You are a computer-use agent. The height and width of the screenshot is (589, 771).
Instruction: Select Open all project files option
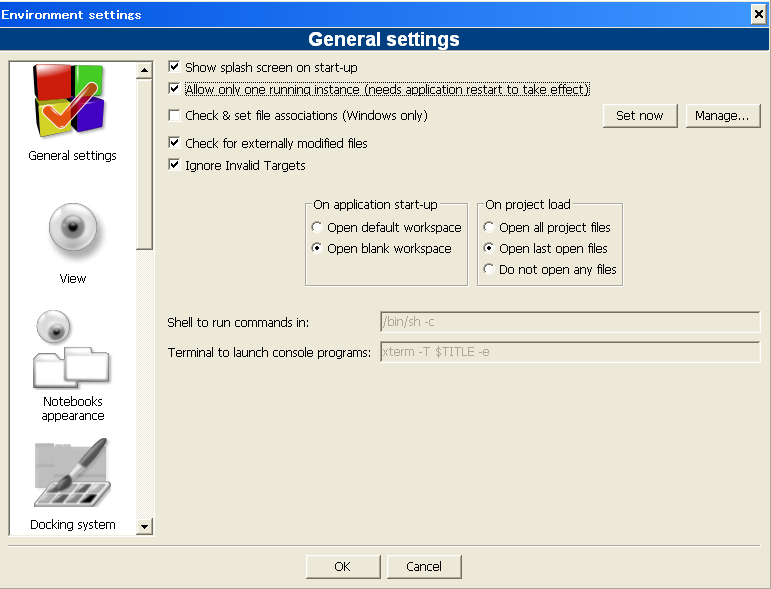489,227
